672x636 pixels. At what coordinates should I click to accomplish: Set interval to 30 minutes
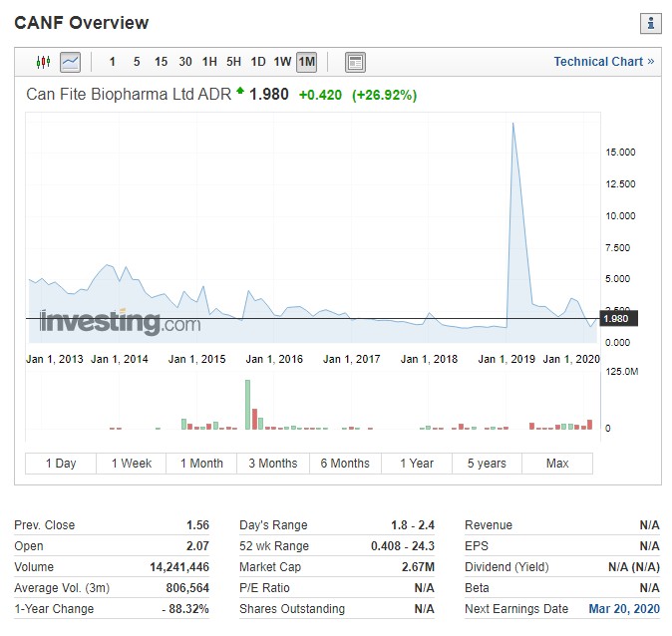coord(185,62)
